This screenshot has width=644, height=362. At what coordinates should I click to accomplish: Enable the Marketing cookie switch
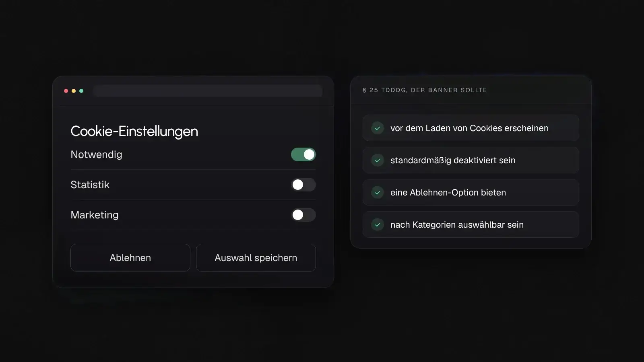pos(303,215)
